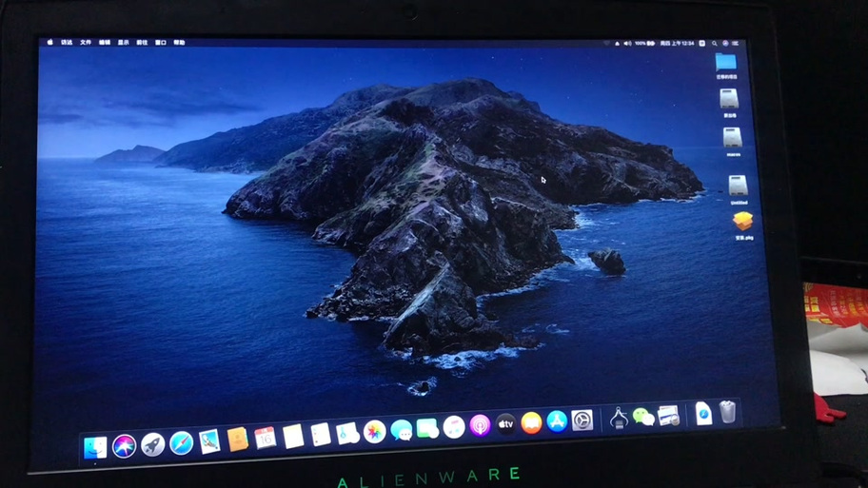Image resolution: width=868 pixels, height=488 pixels.
Task: Select the .pkg installer package on desktop
Action: point(742,222)
